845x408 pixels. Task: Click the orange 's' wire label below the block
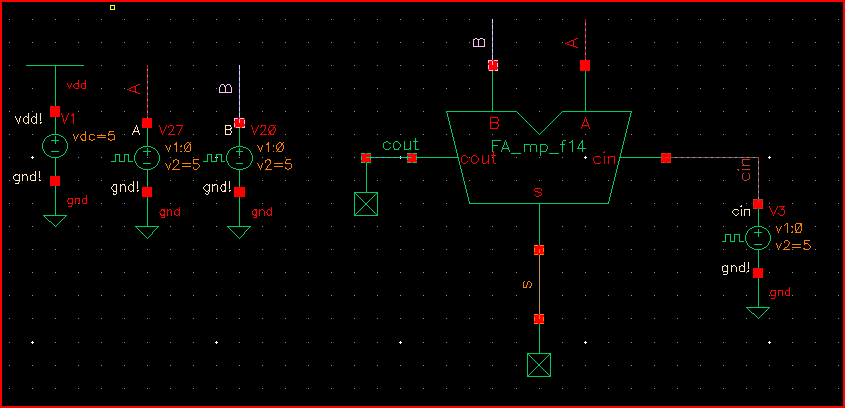tap(528, 284)
